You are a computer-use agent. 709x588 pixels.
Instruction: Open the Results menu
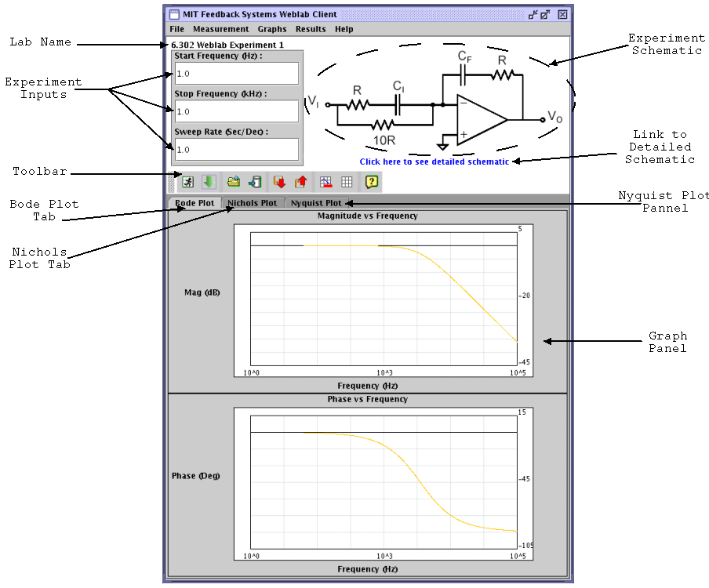311,29
